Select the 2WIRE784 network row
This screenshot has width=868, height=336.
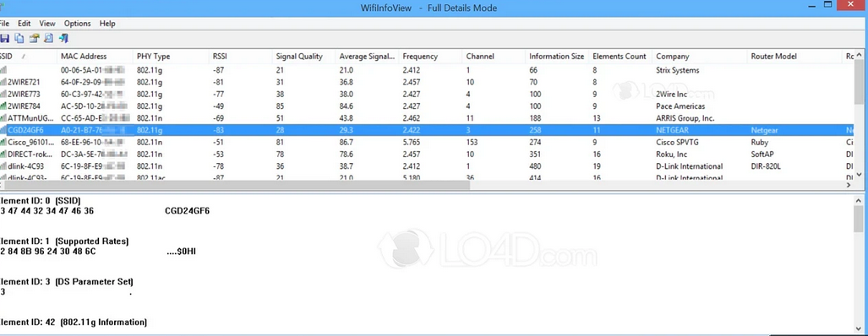click(426, 106)
